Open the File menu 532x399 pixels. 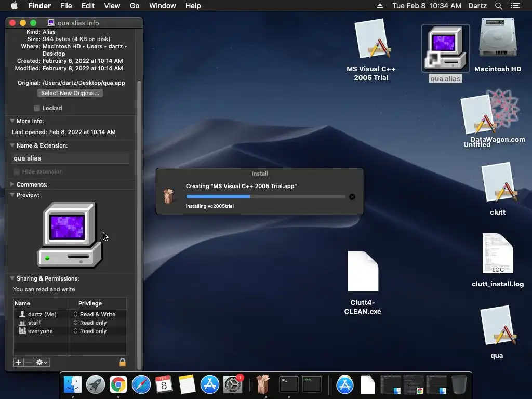[x=66, y=6]
